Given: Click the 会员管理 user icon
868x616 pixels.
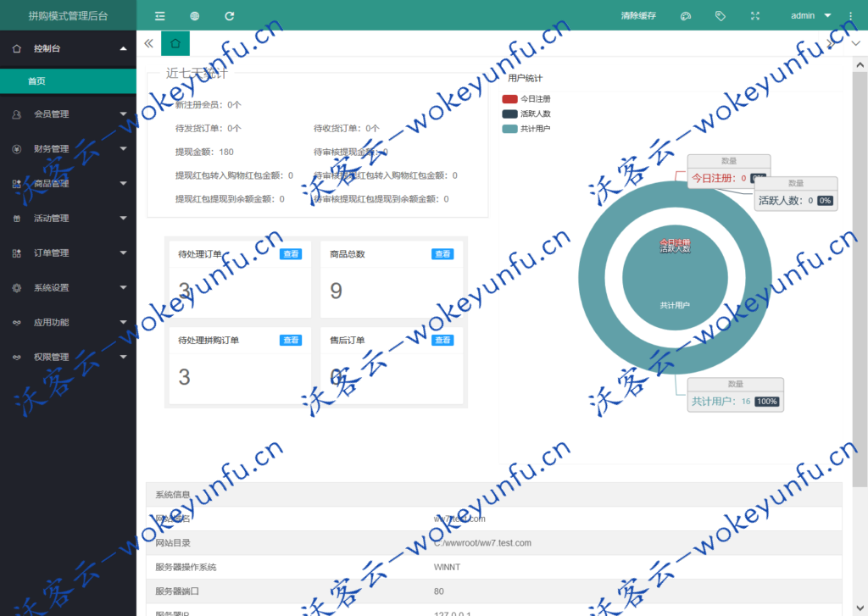Looking at the screenshot, I should 17,114.
